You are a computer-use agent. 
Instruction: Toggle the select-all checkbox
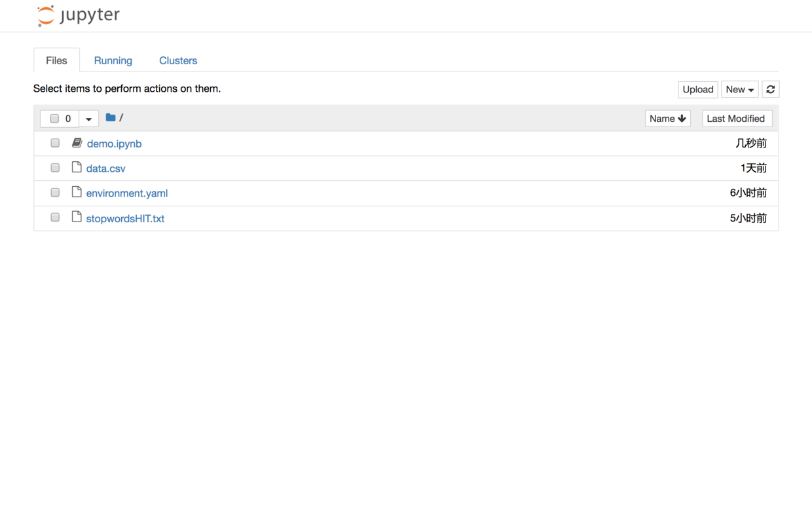tap(54, 119)
